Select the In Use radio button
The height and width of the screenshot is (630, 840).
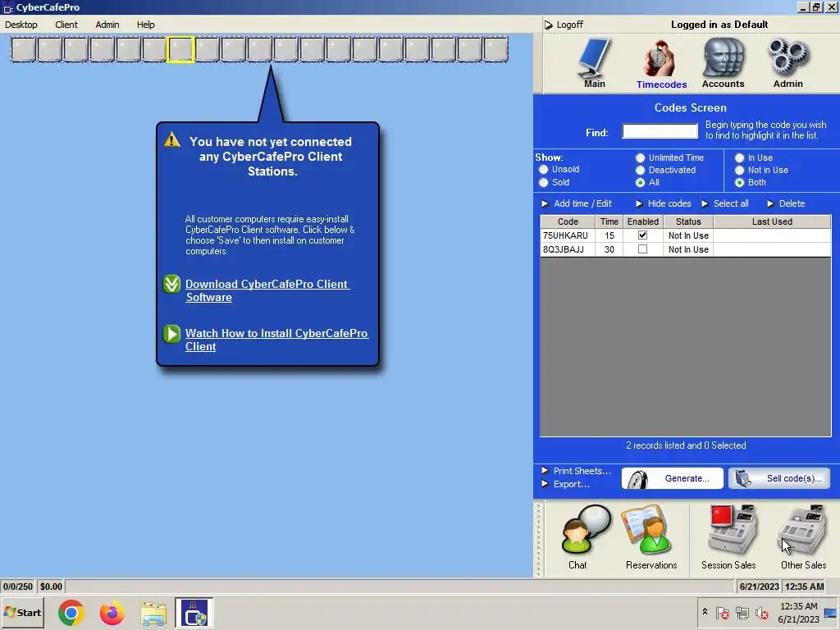pos(740,158)
